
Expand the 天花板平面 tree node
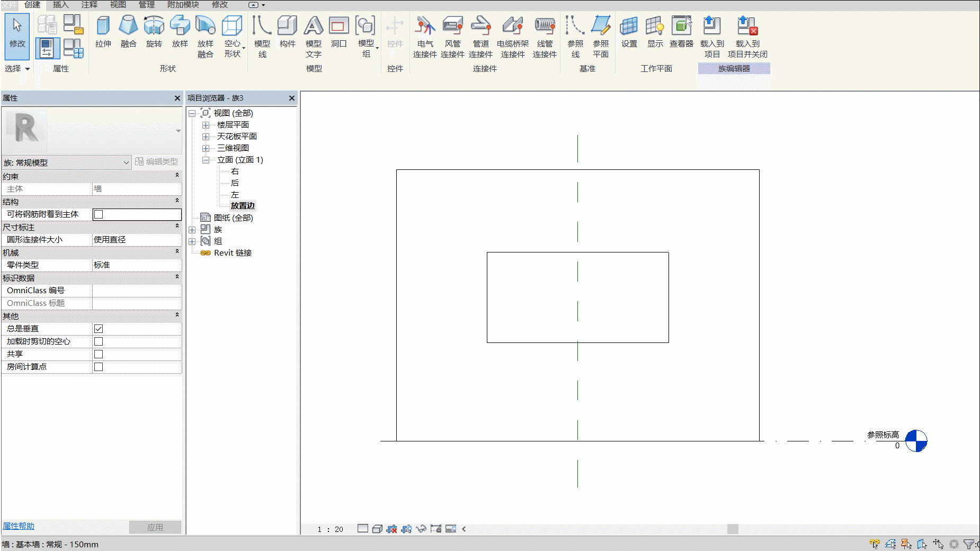point(206,137)
